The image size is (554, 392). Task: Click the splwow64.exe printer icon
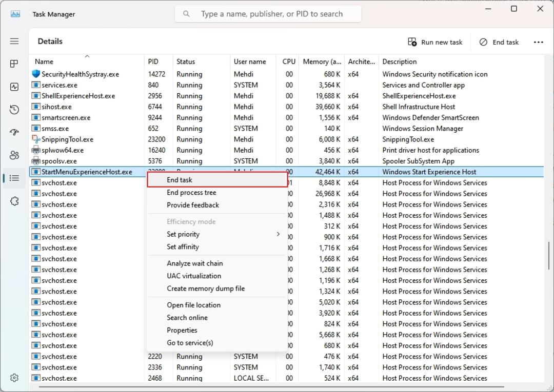(36, 150)
